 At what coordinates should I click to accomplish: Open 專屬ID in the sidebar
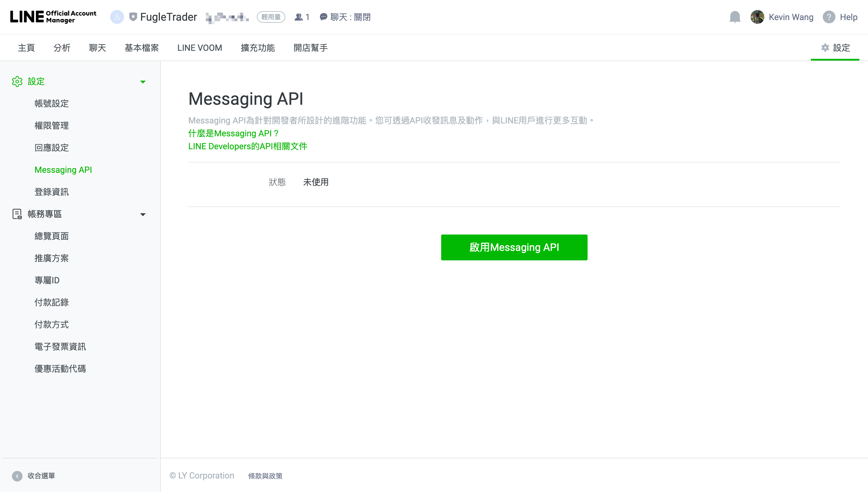(x=47, y=280)
